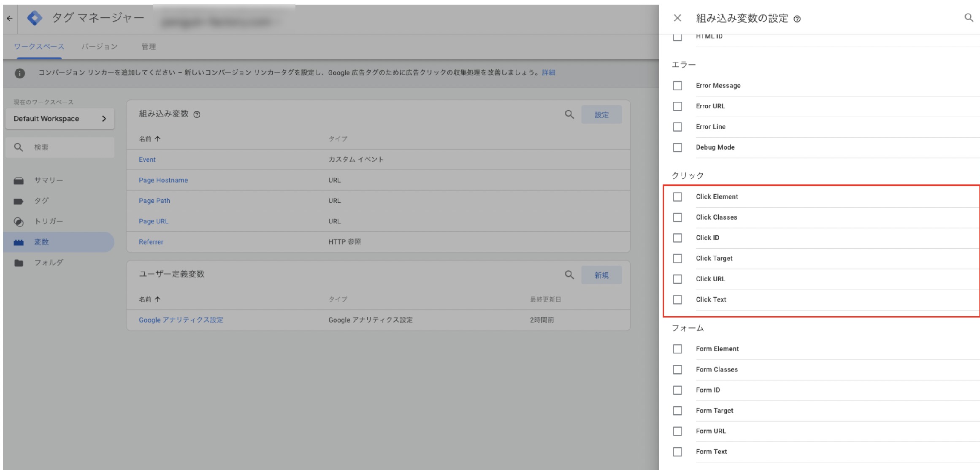The height and width of the screenshot is (470, 980).
Task: Check the Click URL variable
Action: point(677,279)
